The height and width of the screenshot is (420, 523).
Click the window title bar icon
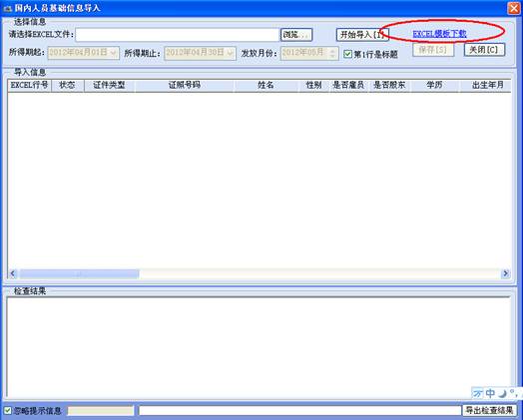coord(7,8)
